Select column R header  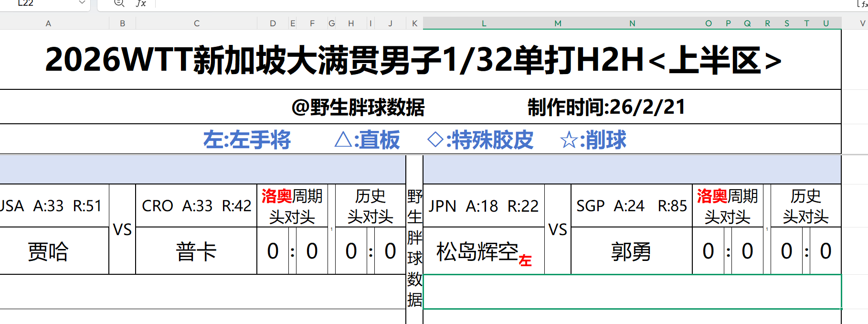[767, 23]
